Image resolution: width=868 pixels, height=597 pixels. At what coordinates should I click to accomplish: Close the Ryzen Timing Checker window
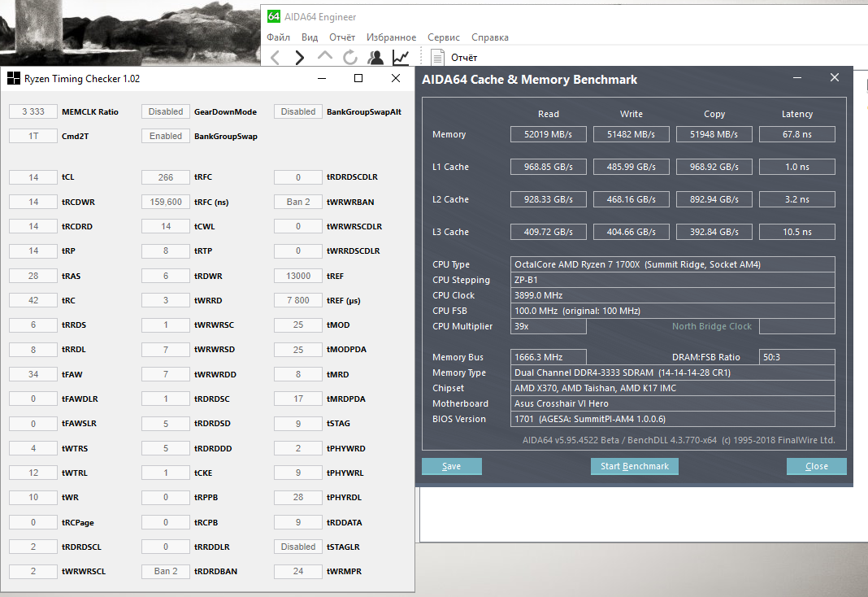[x=396, y=79]
